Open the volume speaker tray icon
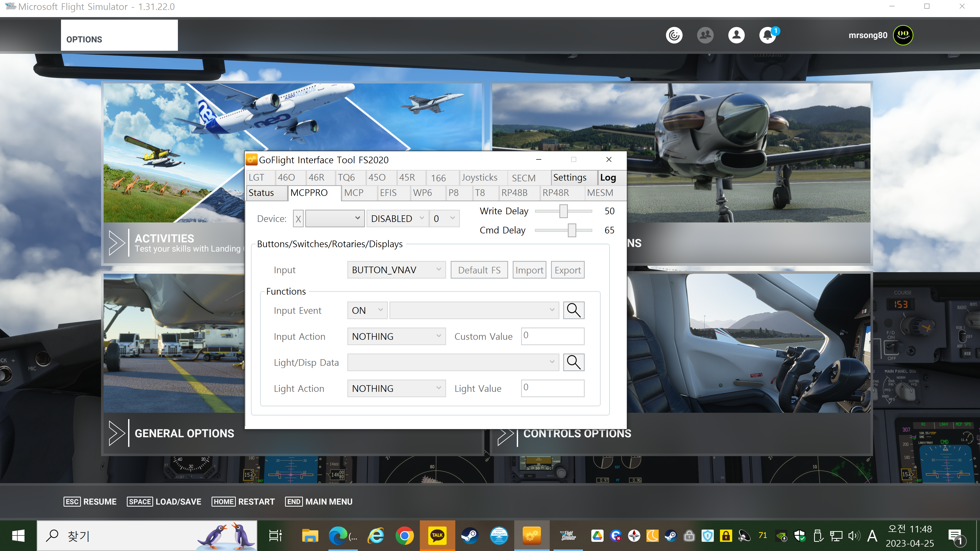The height and width of the screenshot is (551, 980). [x=854, y=536]
